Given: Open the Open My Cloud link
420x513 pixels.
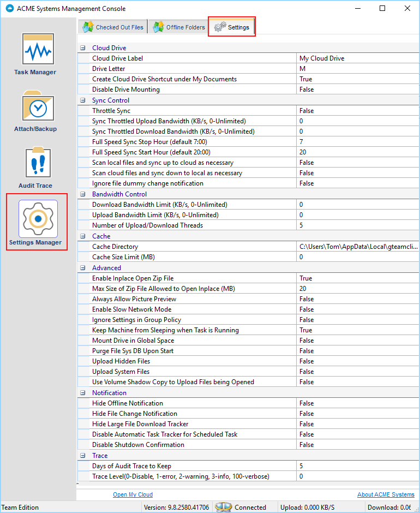Looking at the screenshot, I should coord(133,494).
